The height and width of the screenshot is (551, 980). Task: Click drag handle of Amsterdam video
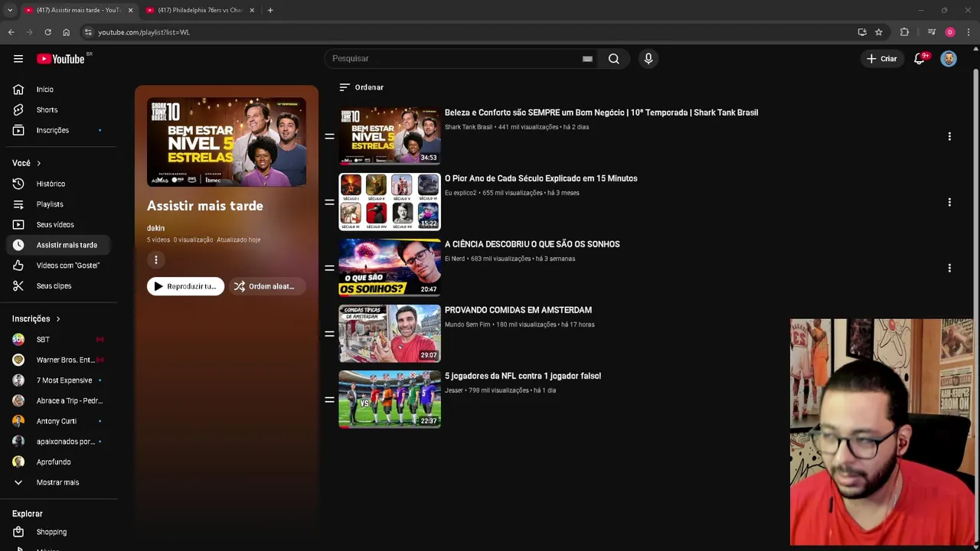click(x=329, y=334)
